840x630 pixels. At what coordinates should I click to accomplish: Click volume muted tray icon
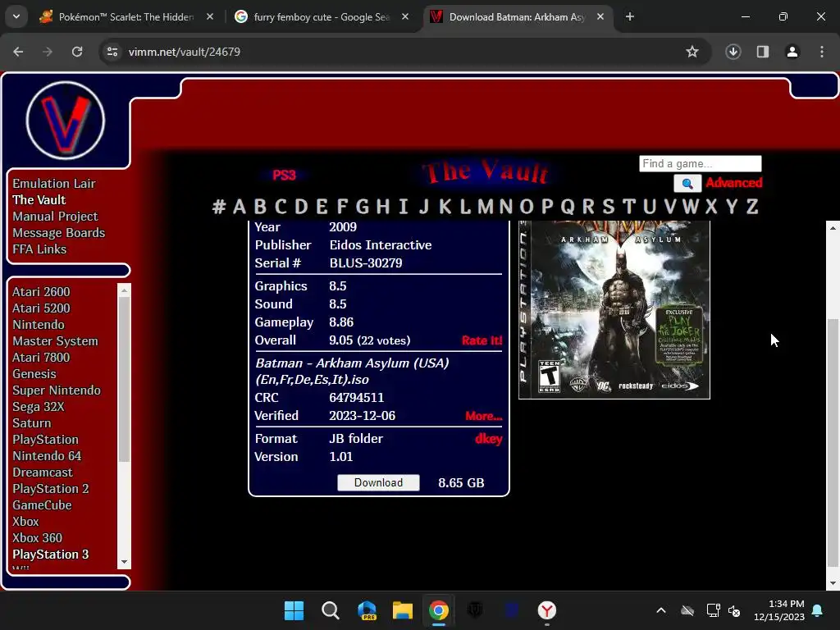pos(734,610)
